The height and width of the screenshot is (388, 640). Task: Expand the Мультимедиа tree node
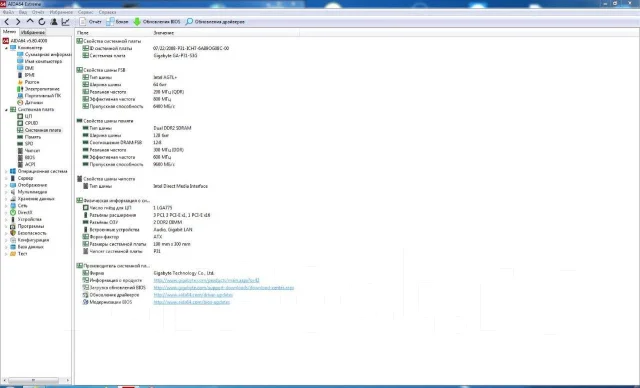coord(6,192)
